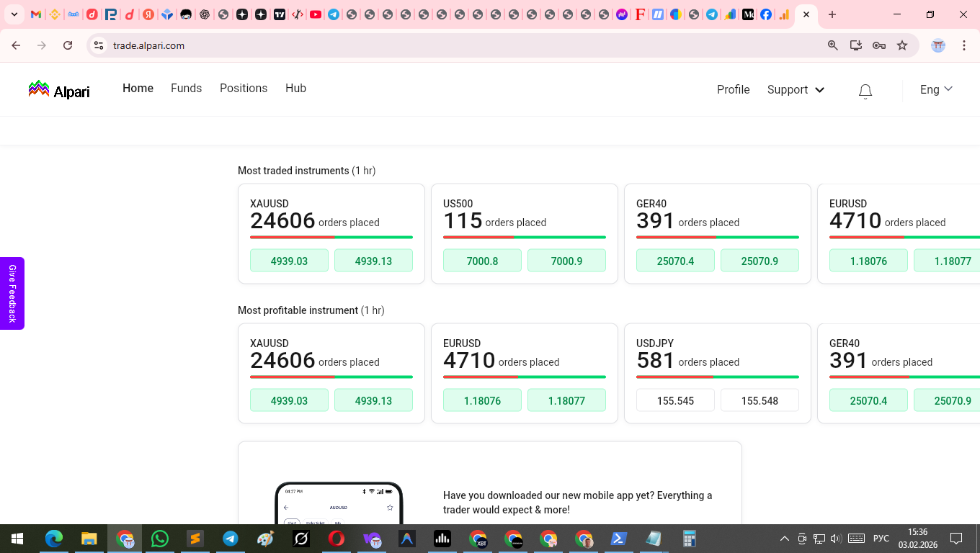Switch to the Funds section

186,88
